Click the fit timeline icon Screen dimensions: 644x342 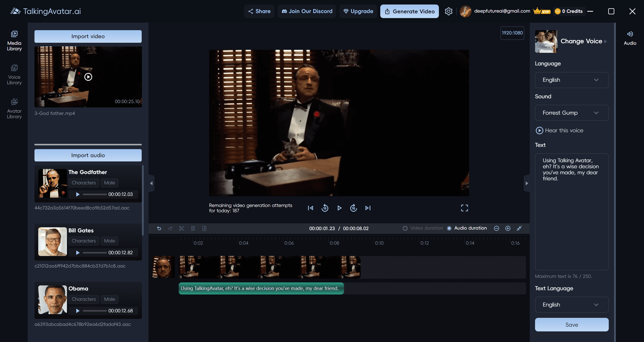click(x=519, y=228)
